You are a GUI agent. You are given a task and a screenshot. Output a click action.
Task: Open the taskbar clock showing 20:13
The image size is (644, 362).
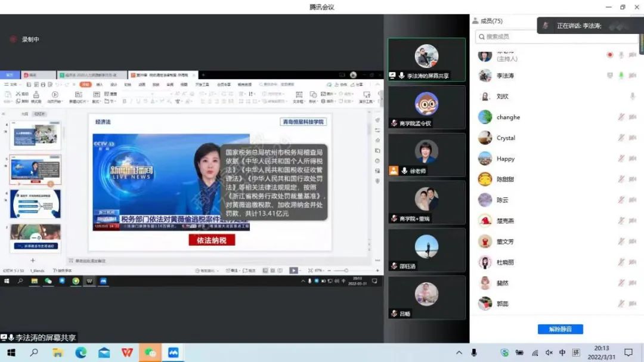[601, 352]
